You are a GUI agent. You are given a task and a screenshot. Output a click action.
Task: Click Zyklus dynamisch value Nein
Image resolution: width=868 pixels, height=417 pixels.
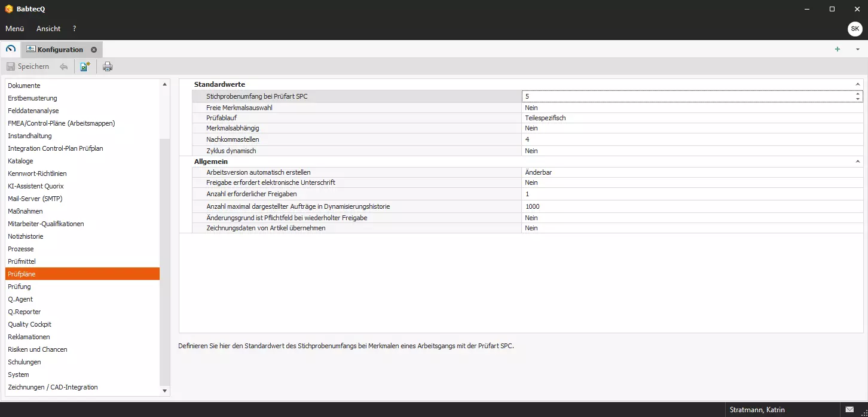[x=692, y=151]
